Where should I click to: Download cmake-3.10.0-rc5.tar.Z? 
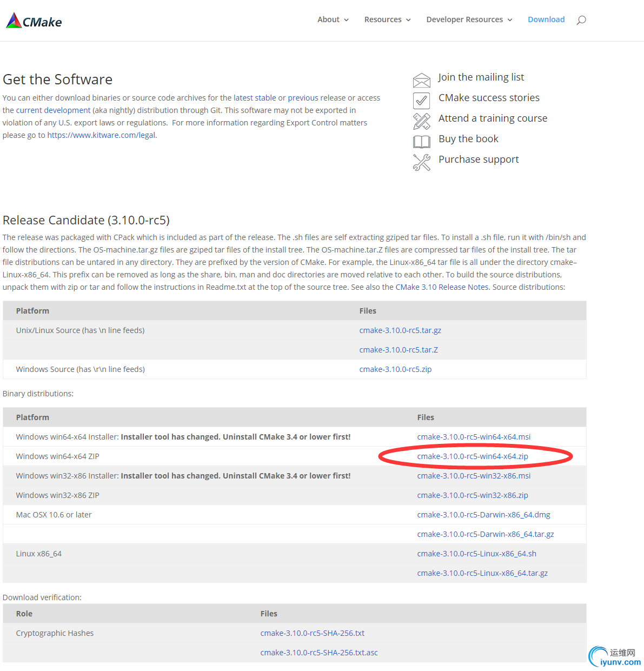click(x=399, y=350)
